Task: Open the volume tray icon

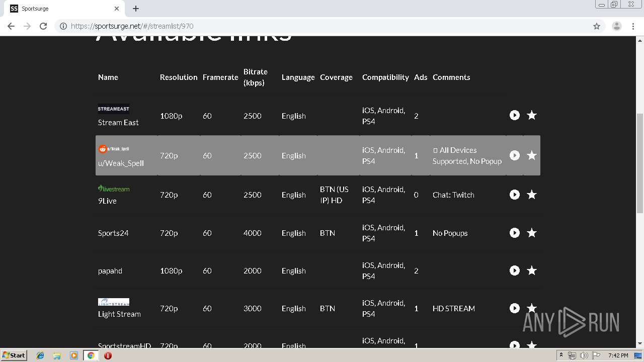Action: [584, 355]
